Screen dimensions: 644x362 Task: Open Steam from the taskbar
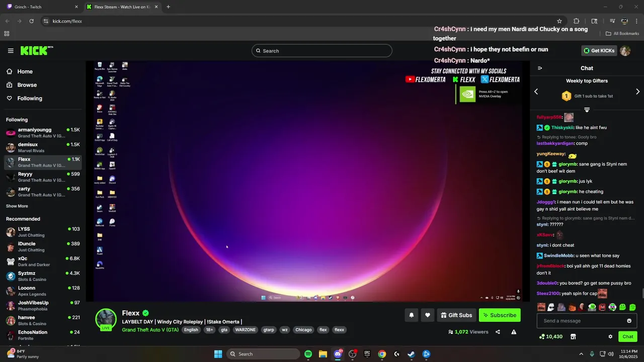tap(411, 354)
